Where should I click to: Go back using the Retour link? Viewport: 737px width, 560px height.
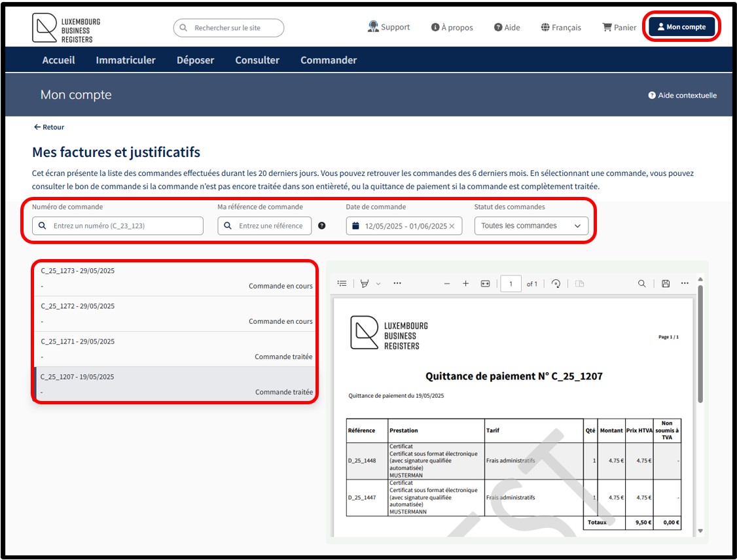(49, 127)
